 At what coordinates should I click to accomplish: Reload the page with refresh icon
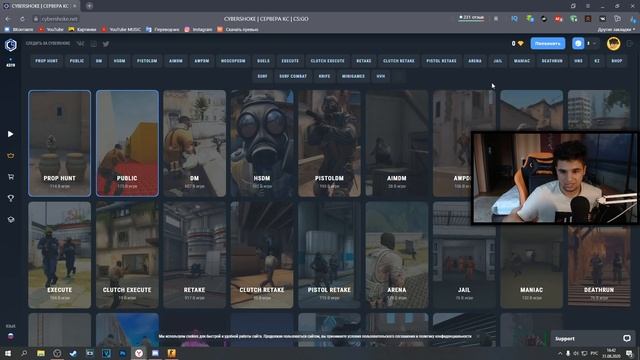(22, 19)
